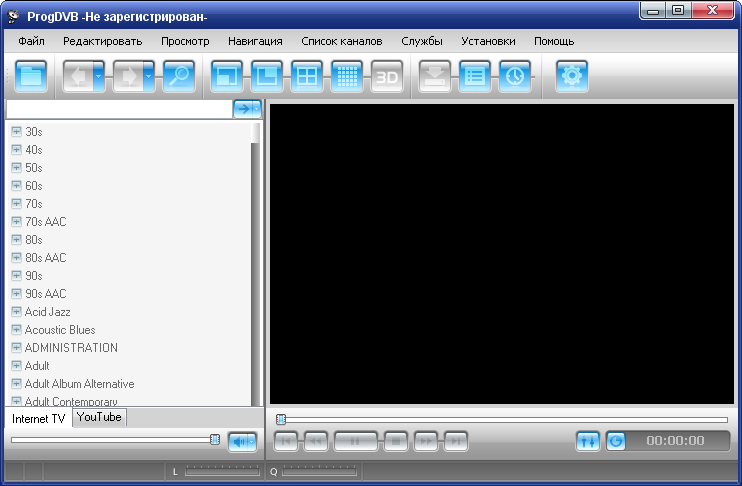The height and width of the screenshot is (486, 742).
Task: Open the dense grid mosaic view icon
Action: [347, 77]
